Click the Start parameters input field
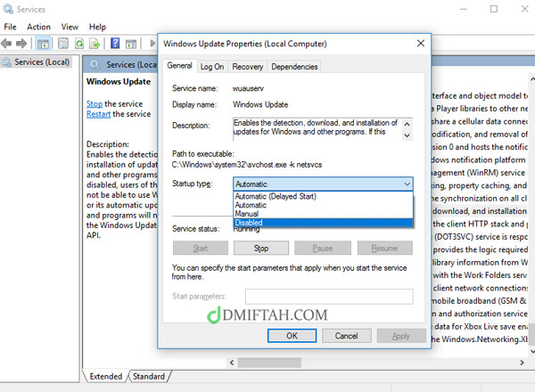 329,296
